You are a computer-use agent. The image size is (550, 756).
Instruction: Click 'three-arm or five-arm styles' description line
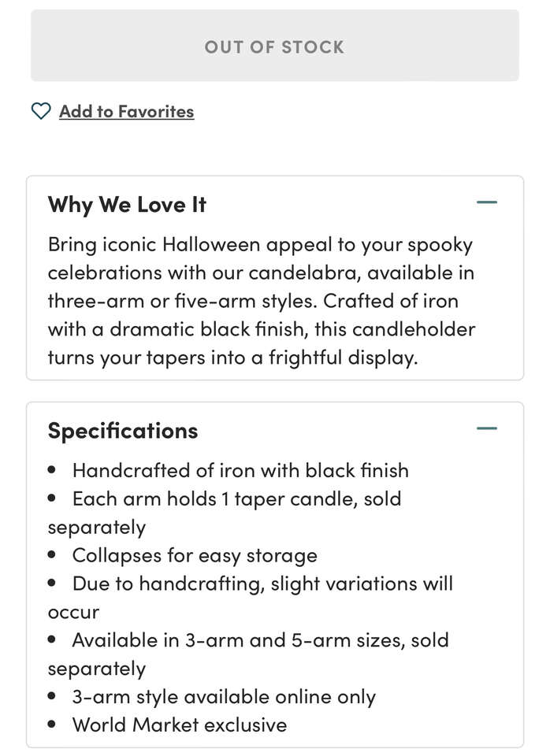253,301
